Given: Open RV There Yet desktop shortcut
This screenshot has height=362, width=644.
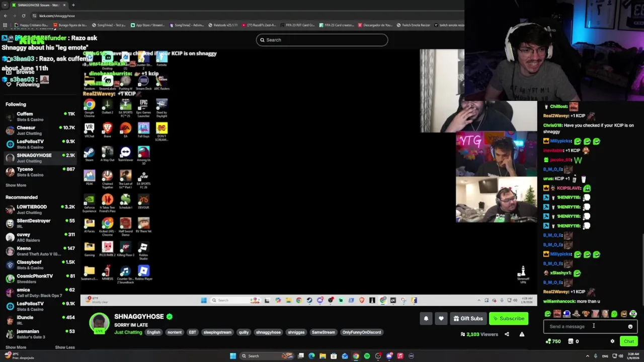Looking at the screenshot, I should point(143,226).
